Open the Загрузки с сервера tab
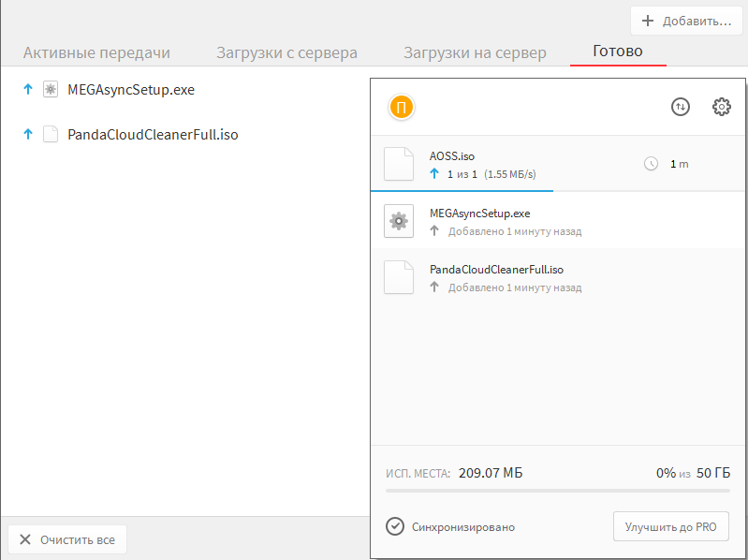The image size is (748, 560). (286, 52)
